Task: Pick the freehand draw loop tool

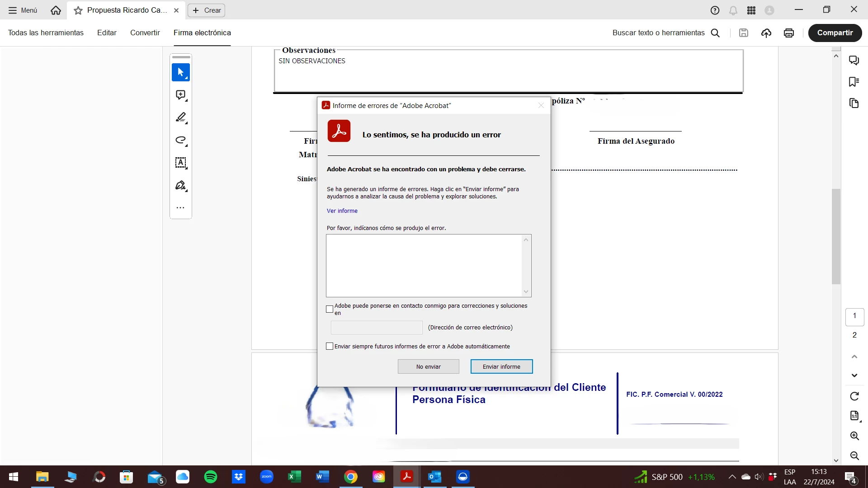Action: pyautogui.click(x=180, y=140)
